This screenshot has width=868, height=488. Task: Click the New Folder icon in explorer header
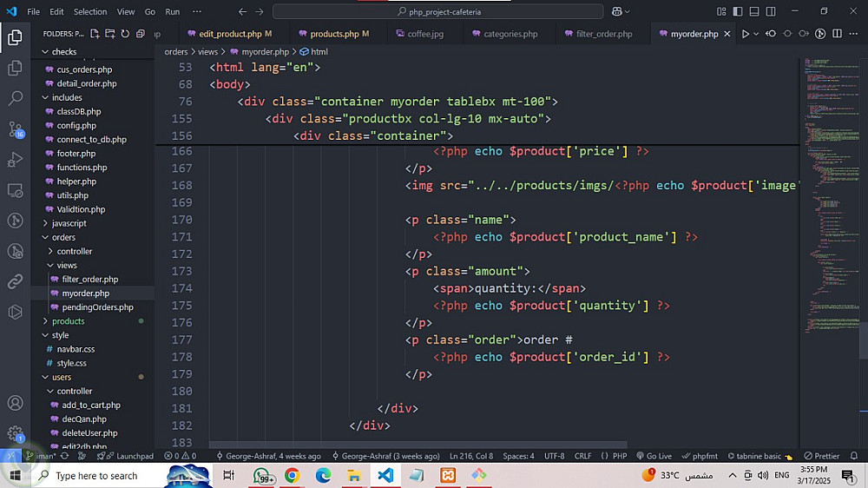(110, 34)
